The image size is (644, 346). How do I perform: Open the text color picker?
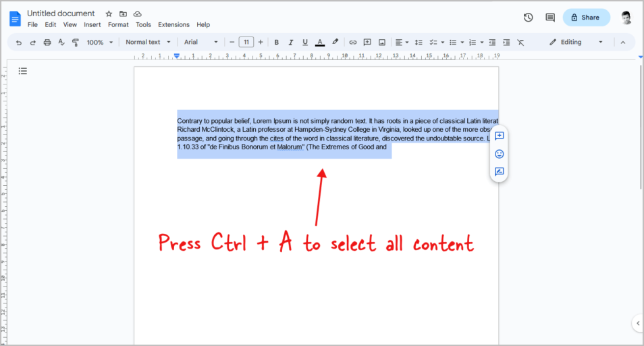320,43
